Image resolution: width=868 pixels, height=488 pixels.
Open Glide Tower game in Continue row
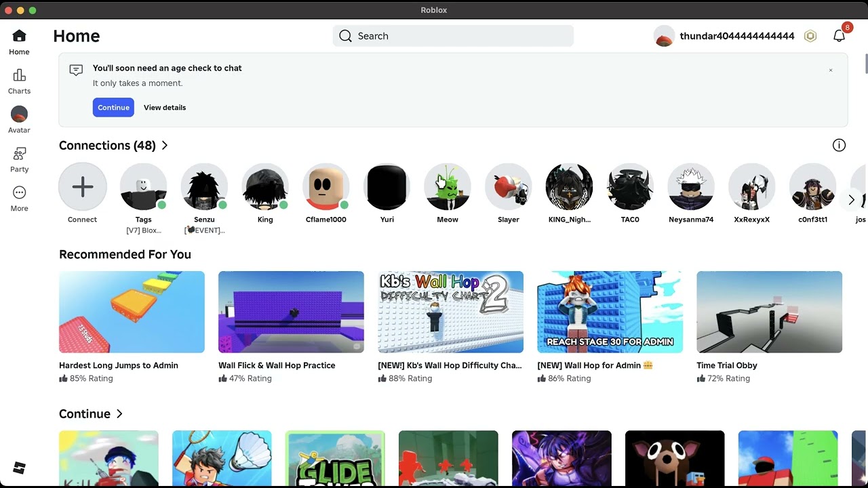click(x=335, y=458)
